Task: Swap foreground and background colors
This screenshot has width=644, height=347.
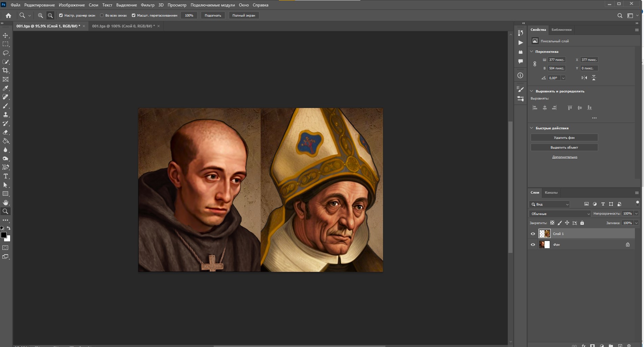Action: 9,228
